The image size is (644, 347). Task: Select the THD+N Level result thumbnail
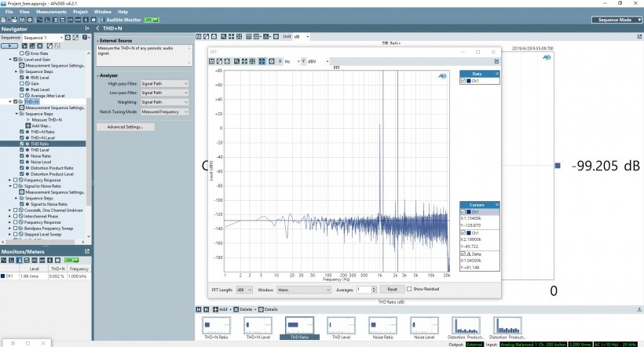257,327
